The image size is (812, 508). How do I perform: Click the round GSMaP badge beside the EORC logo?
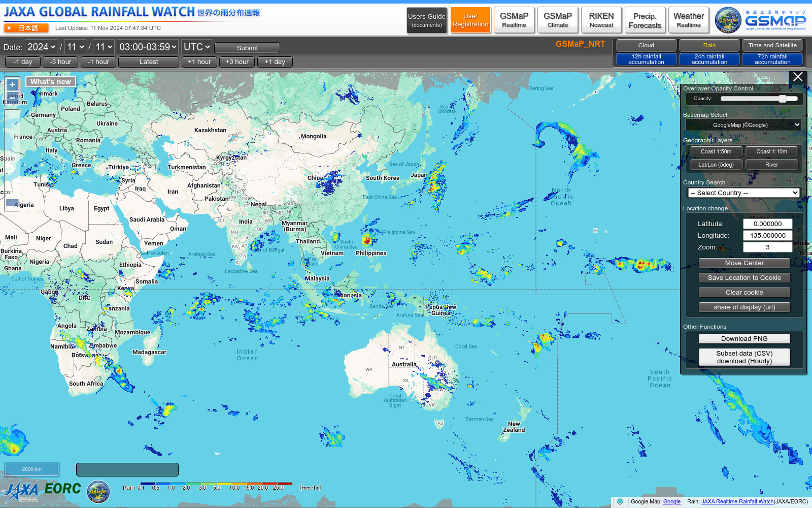(x=98, y=492)
